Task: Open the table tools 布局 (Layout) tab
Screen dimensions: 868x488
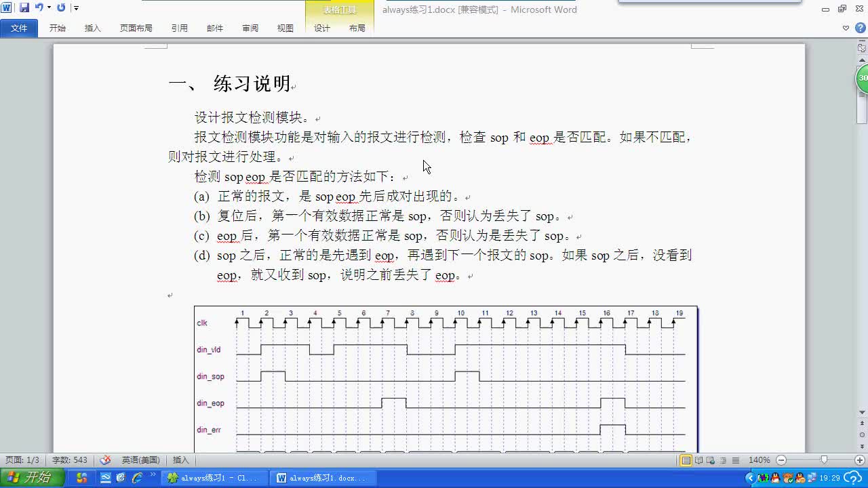Action: tap(357, 28)
